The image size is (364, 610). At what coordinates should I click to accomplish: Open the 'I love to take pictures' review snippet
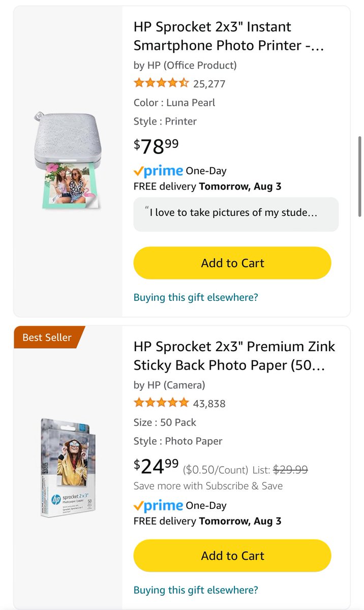236,214
